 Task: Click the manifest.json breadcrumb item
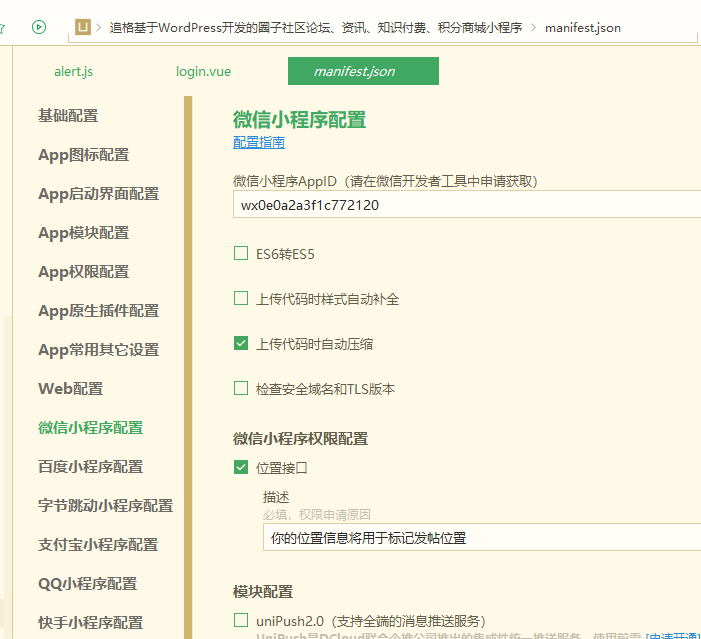[x=583, y=28]
